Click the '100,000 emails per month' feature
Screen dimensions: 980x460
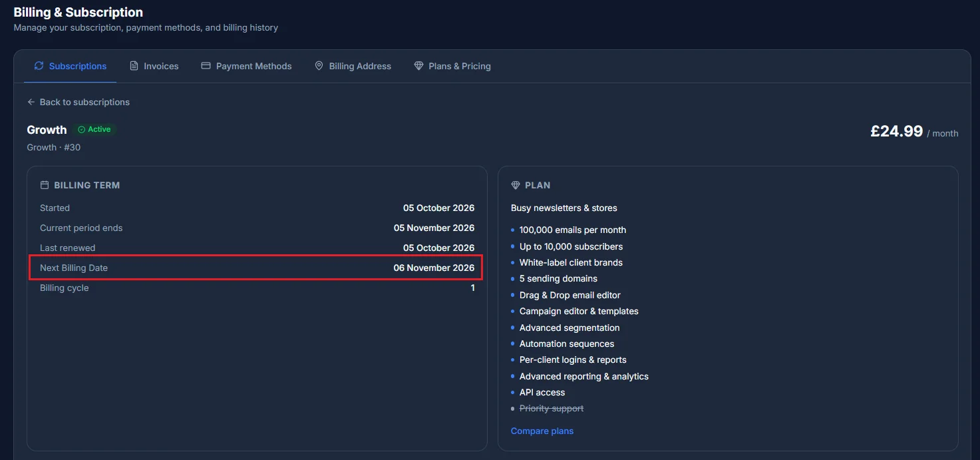point(573,230)
